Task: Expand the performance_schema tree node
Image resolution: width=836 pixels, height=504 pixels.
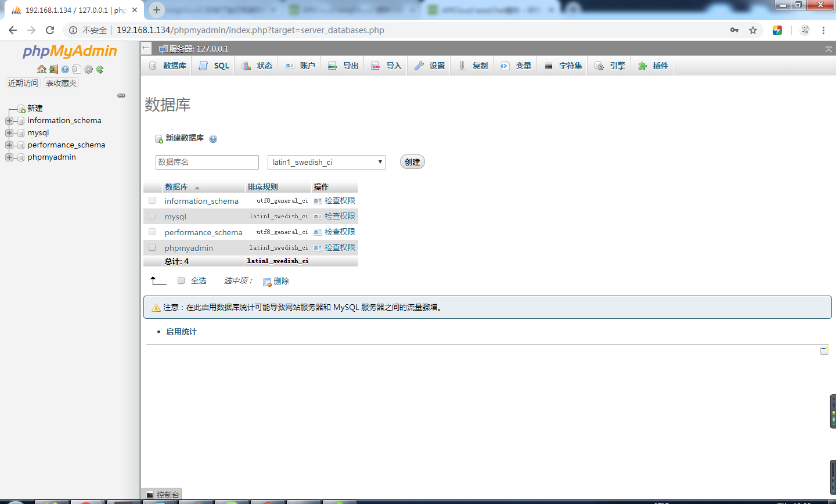Action: (9, 145)
